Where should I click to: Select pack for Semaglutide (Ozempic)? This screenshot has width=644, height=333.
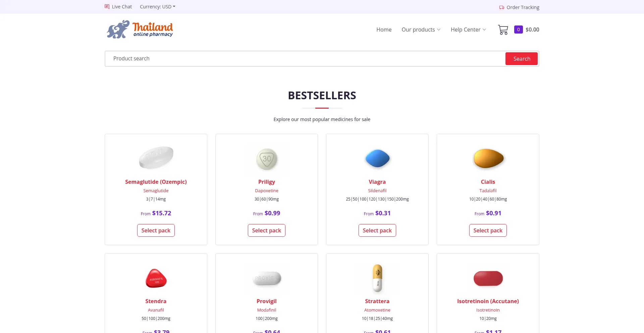tap(156, 230)
